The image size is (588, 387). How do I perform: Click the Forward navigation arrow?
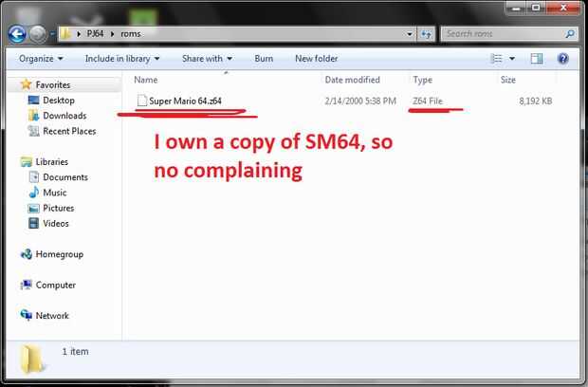tap(38, 34)
